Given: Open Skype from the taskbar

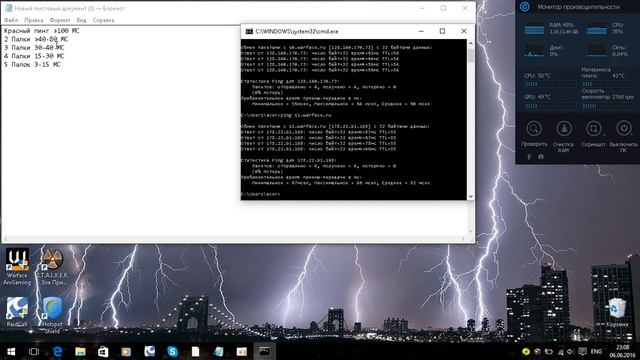Looking at the screenshot, I should coord(172,351).
